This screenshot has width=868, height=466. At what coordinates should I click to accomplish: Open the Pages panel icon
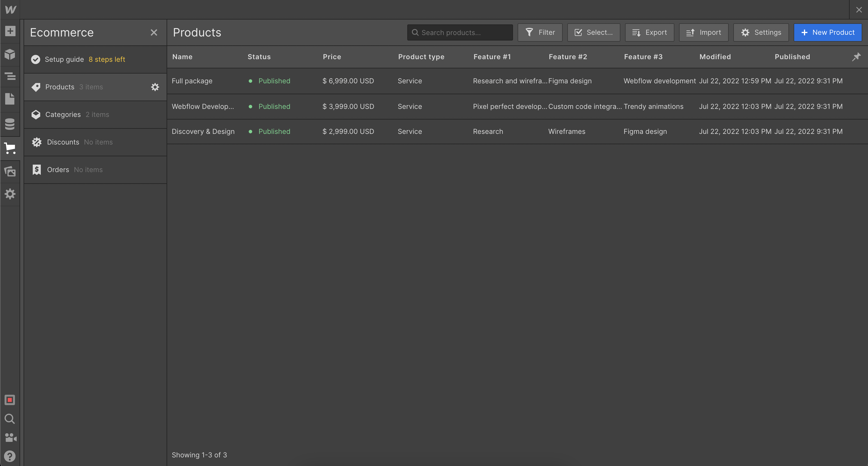point(10,99)
